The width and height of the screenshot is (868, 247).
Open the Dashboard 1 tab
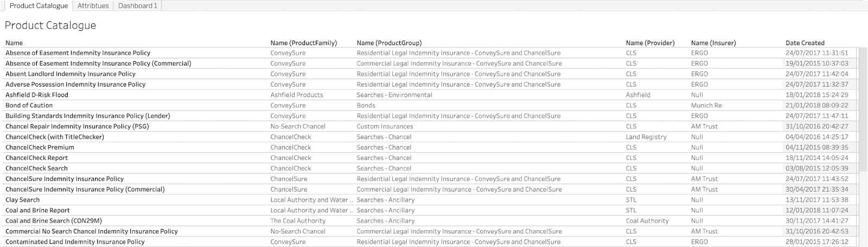tap(138, 5)
